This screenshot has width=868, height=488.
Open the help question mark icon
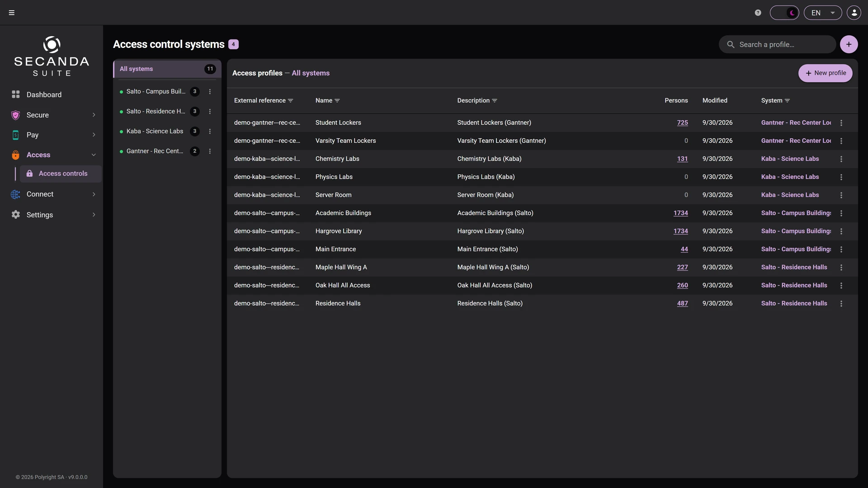click(x=758, y=13)
